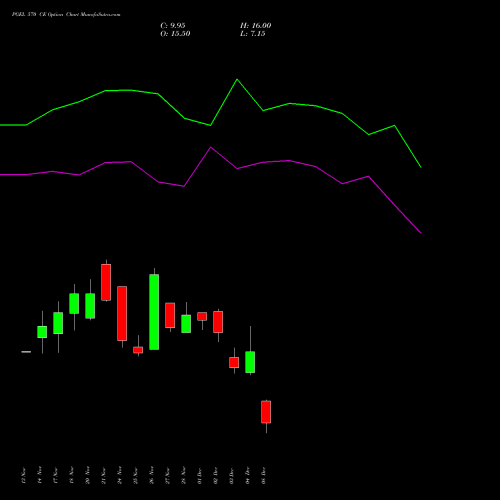Click the tall green candle above 26 Nov
Viewport: 500px width, 500px height.
pyautogui.click(x=154, y=312)
